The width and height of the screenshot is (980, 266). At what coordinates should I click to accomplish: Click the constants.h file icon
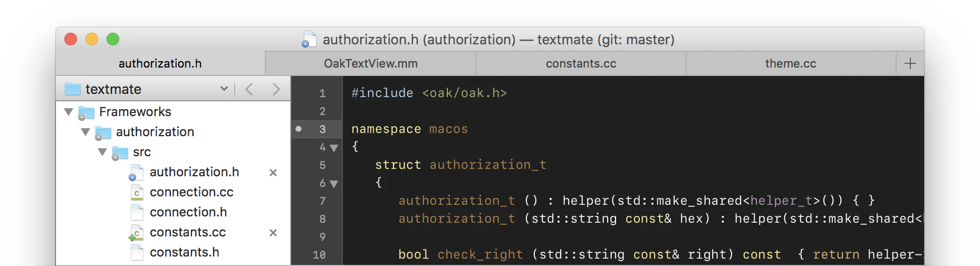click(137, 253)
